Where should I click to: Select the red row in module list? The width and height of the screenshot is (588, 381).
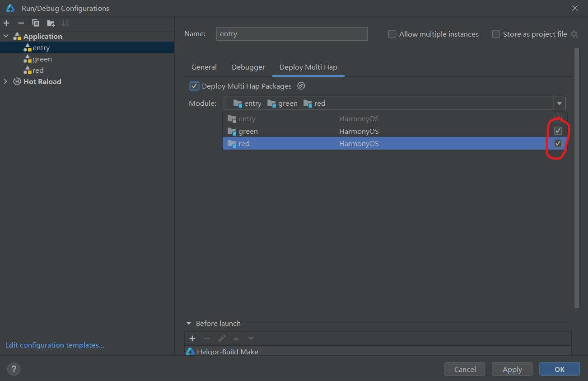[395, 143]
